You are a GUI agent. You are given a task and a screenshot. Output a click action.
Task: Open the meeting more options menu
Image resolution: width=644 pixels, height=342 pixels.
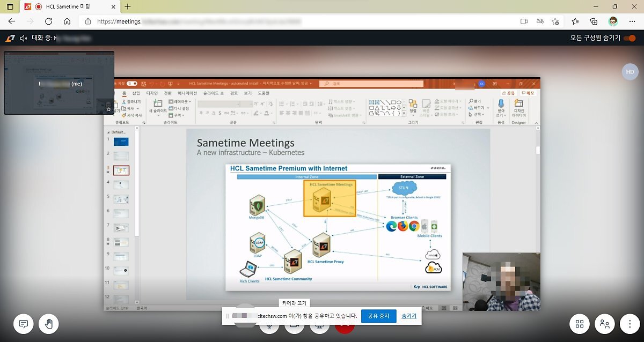630,324
